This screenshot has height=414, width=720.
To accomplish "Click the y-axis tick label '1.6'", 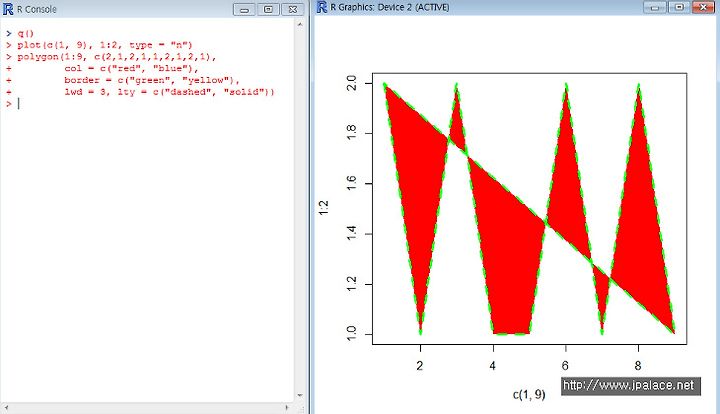I will pos(351,184).
